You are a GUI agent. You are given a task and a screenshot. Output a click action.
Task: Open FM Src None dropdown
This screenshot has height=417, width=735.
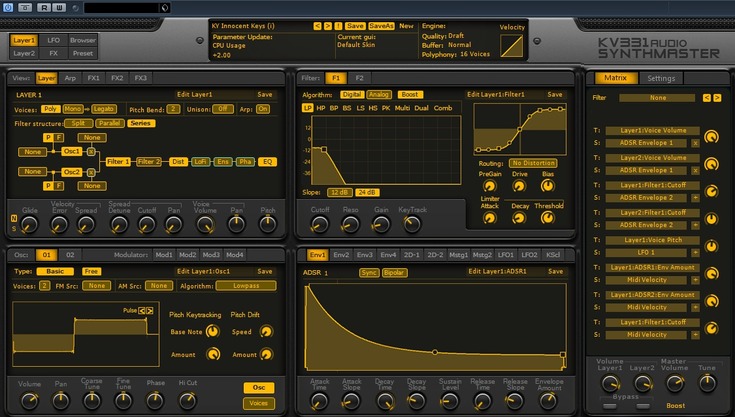click(97, 286)
